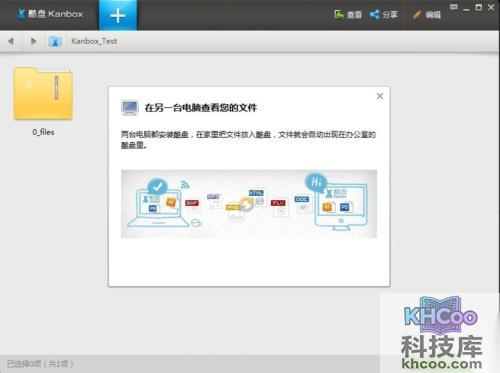Maximize the Kanbox window

coord(479,7)
